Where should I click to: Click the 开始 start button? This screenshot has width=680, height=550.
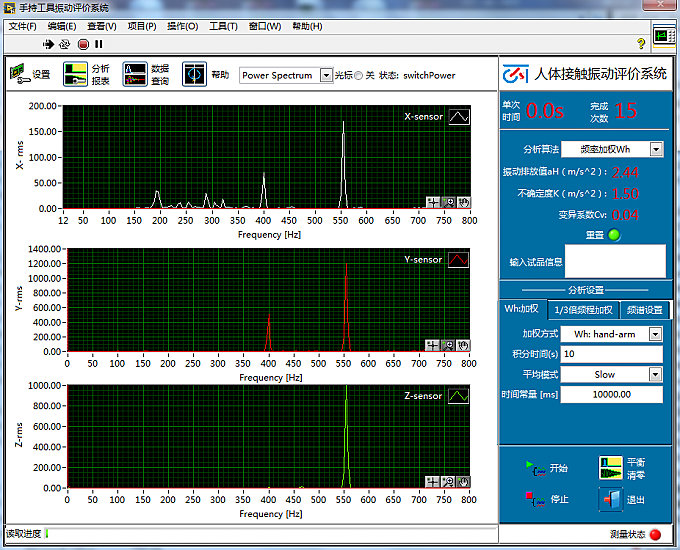coord(538,467)
